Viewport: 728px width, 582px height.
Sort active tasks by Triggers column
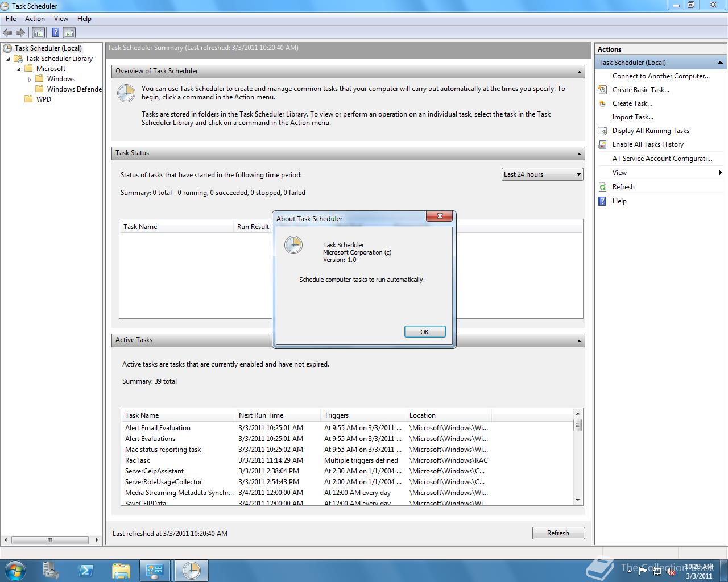pyautogui.click(x=363, y=415)
